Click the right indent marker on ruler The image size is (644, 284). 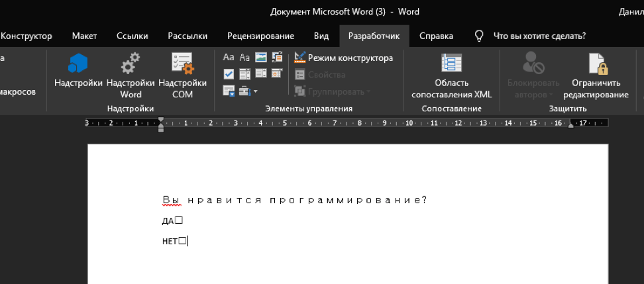(x=570, y=125)
